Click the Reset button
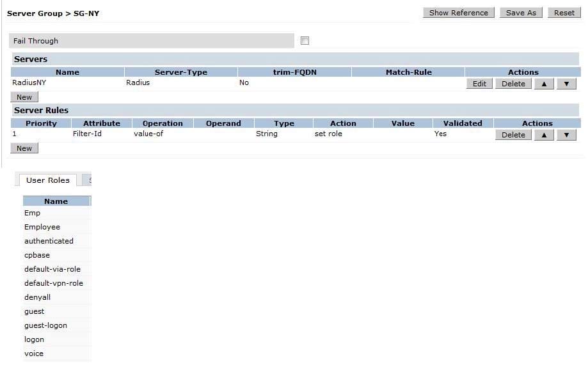The image size is (588, 365). click(564, 13)
